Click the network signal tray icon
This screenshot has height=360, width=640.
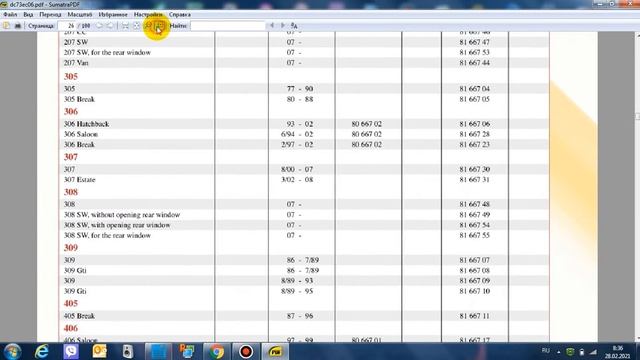(593, 351)
